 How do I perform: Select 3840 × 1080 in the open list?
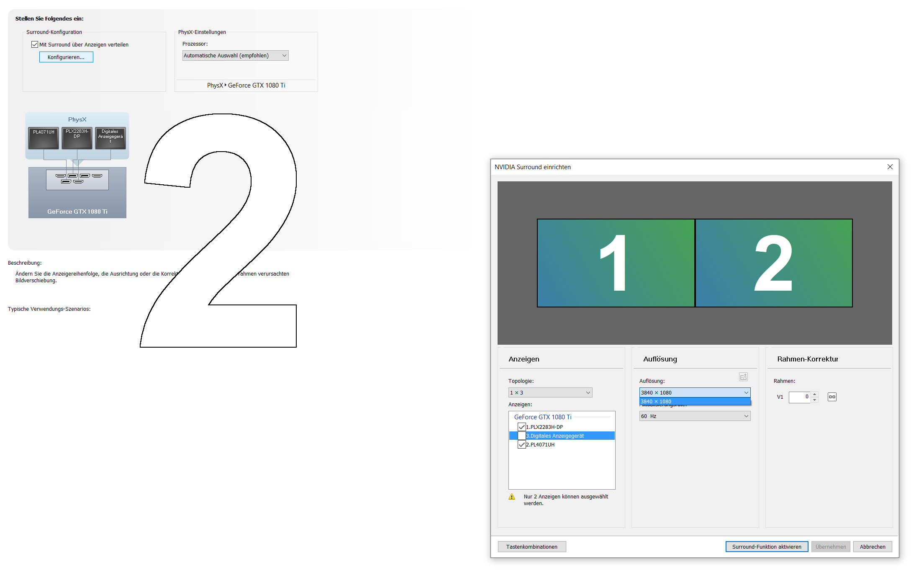(695, 402)
